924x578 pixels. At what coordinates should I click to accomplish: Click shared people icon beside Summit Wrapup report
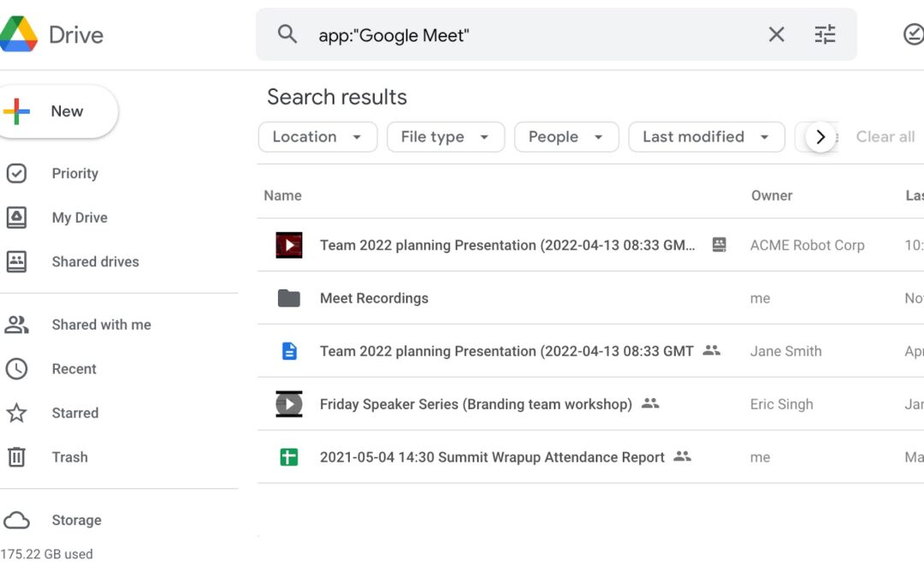pos(683,456)
